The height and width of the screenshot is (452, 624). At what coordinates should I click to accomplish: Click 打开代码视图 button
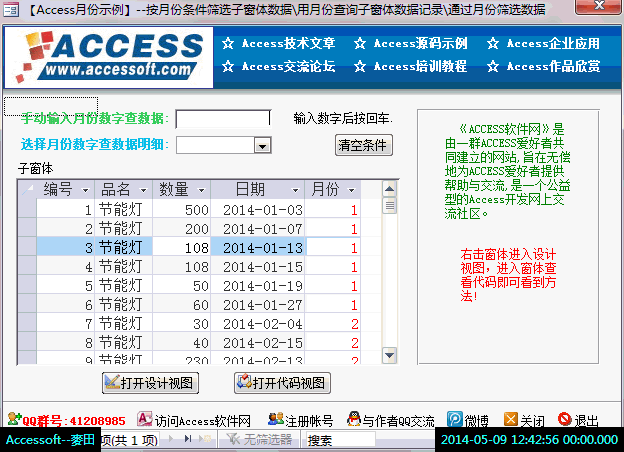(x=282, y=383)
